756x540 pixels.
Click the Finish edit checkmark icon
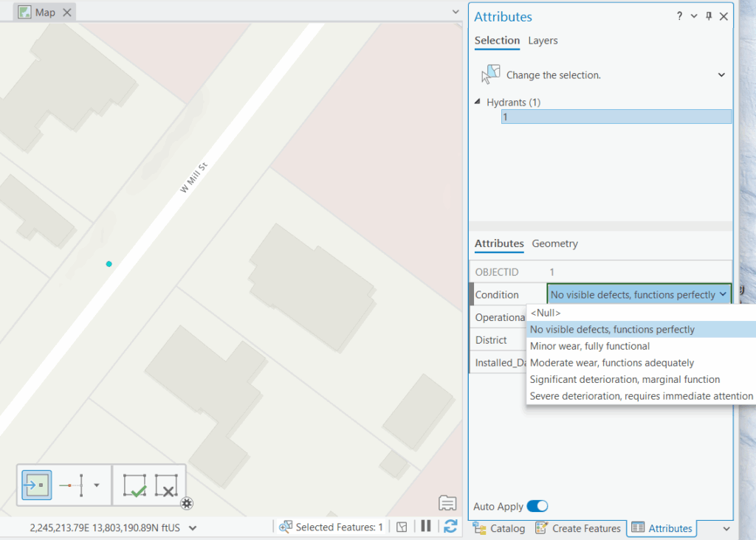tap(134, 485)
